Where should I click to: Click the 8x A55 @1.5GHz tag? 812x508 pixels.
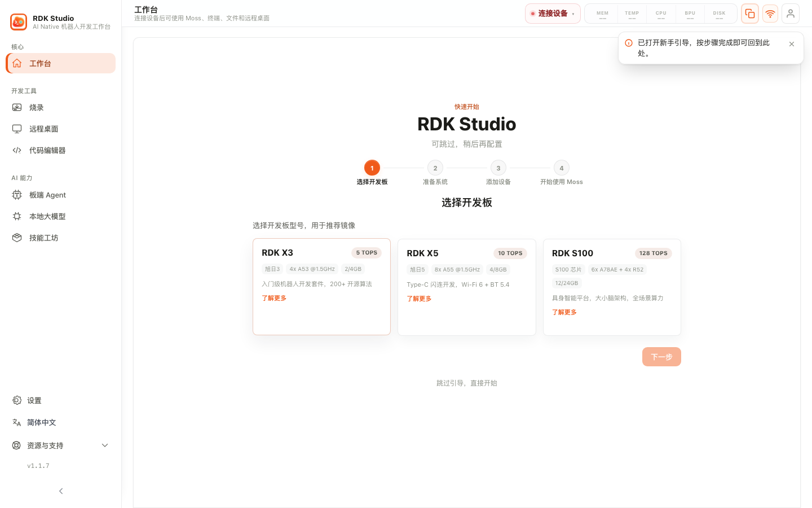(457, 270)
